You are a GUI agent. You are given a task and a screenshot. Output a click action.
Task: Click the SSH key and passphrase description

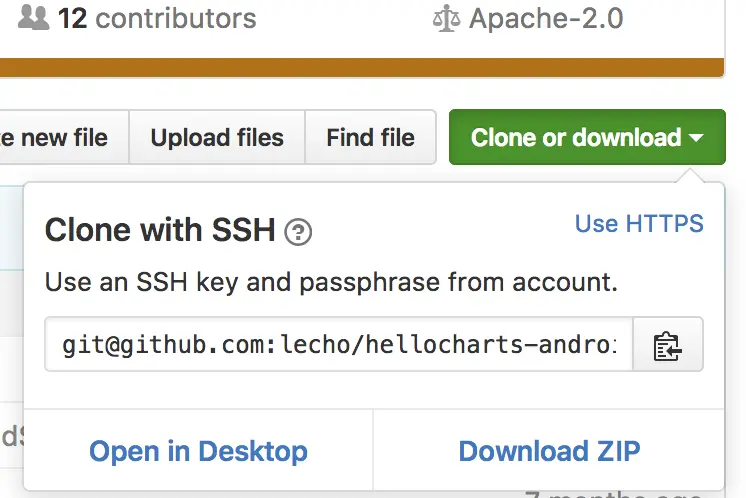pos(331,283)
